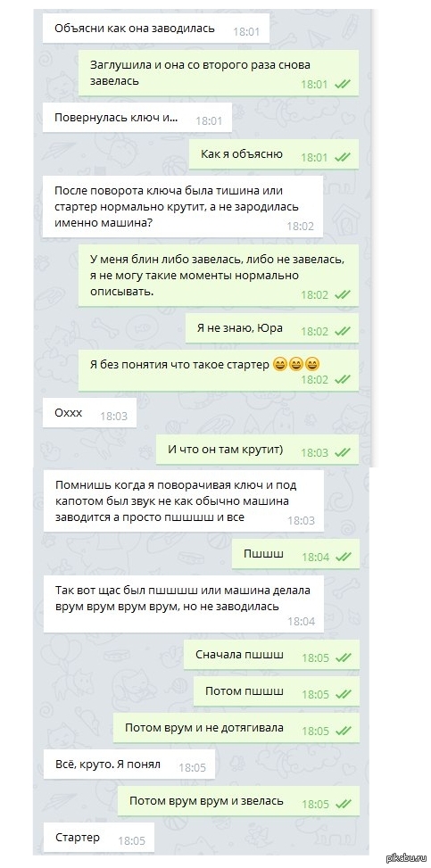Click the final 'Стартер' message bubble
Image resolution: width=431 pixels, height=868 pixels.
99,838
